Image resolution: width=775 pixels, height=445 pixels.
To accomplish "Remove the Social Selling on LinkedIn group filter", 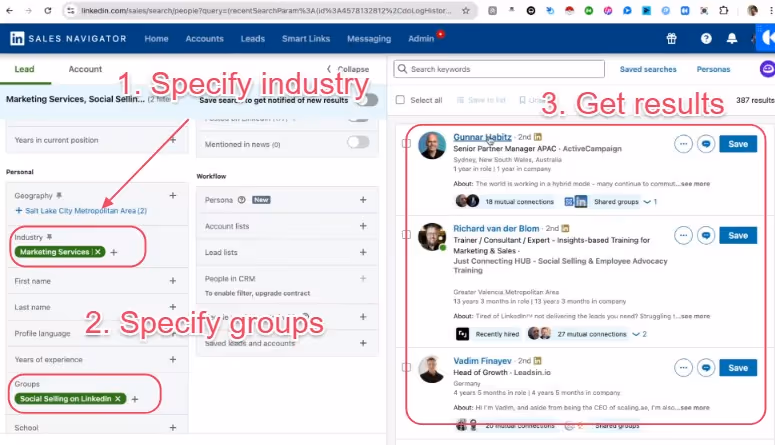I will [x=118, y=399].
